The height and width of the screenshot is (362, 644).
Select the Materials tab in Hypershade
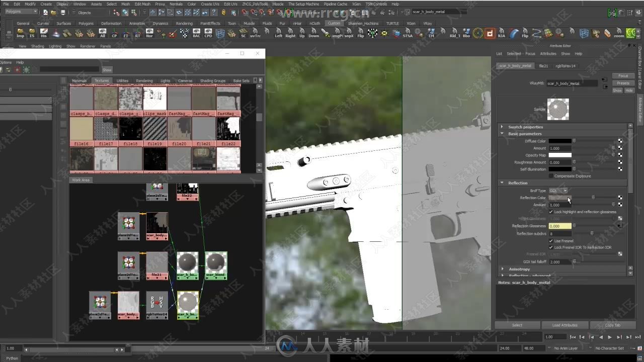[x=79, y=80]
